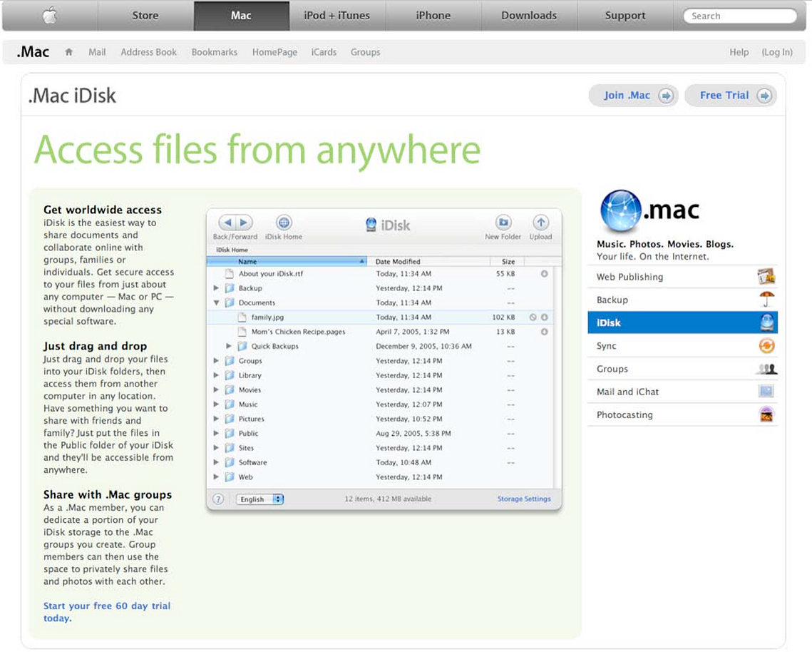Expand the Quick Backups folder
Viewport: 812px width, 652px height.
click(229, 346)
